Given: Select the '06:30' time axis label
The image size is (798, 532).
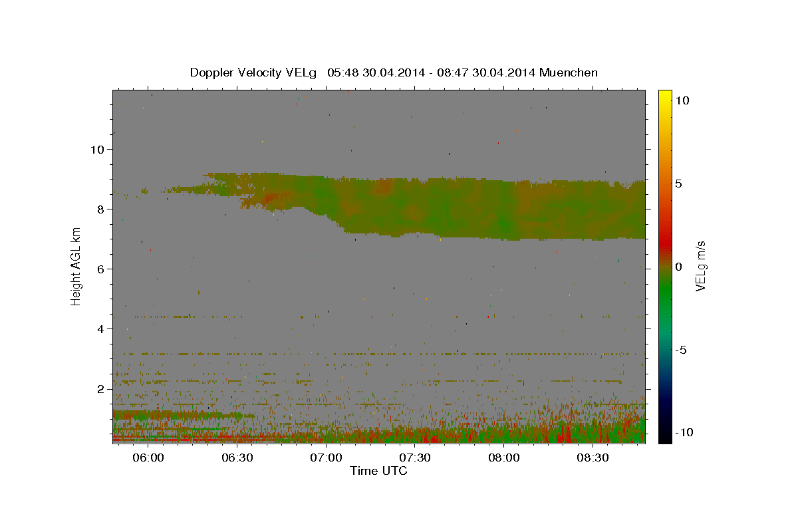Looking at the screenshot, I should coord(237,458).
